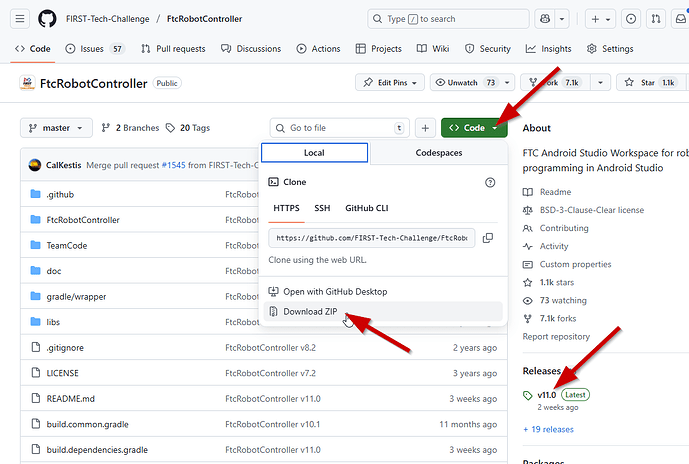Viewport: 689px width, 464px height.
Task: Click the clone help question icon
Action: coord(490,183)
